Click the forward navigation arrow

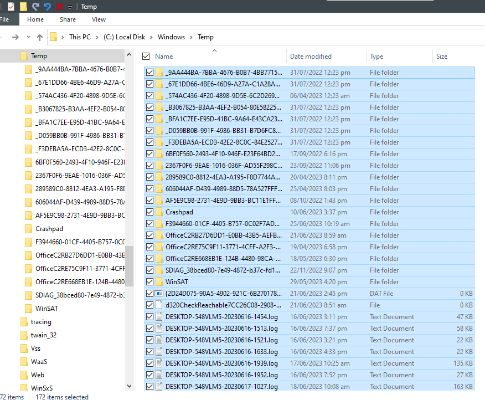point(15,37)
